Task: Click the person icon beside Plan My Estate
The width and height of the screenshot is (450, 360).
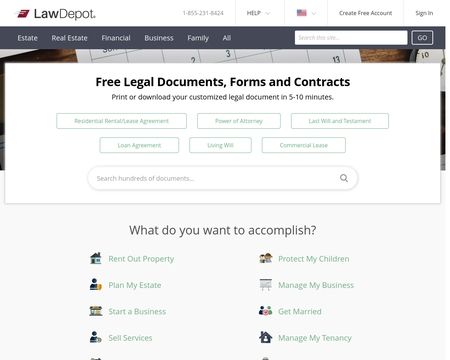Action: click(96, 285)
